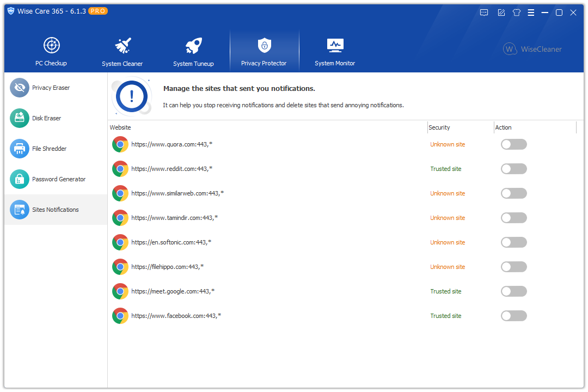Screen dimensions: 588x392
Task: Enable notifications toggle for www.quora.com
Action: click(x=513, y=144)
